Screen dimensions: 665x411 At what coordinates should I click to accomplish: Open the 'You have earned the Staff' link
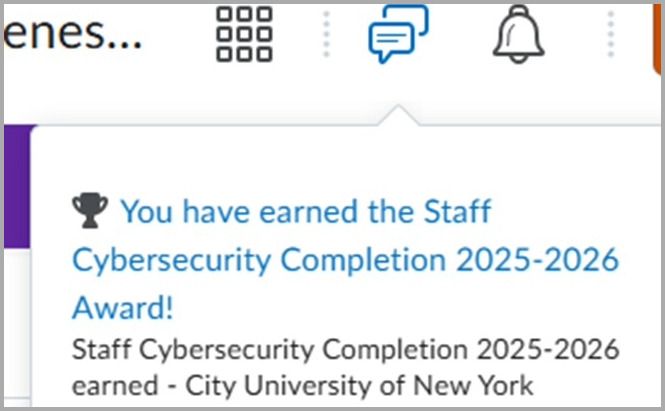tap(306, 212)
